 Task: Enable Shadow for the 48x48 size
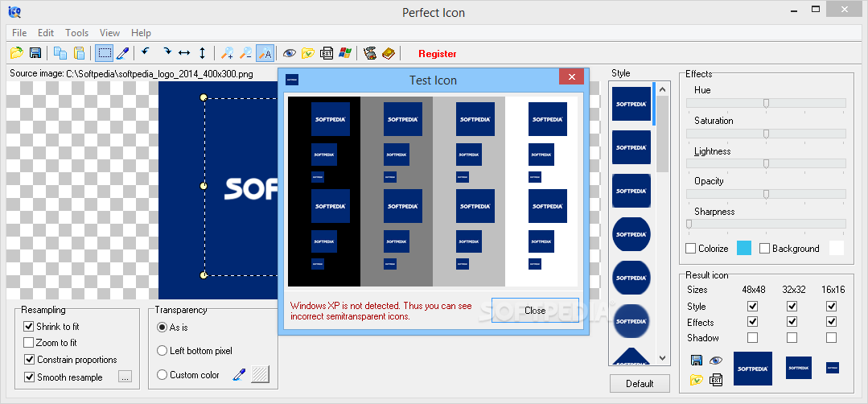(x=752, y=337)
